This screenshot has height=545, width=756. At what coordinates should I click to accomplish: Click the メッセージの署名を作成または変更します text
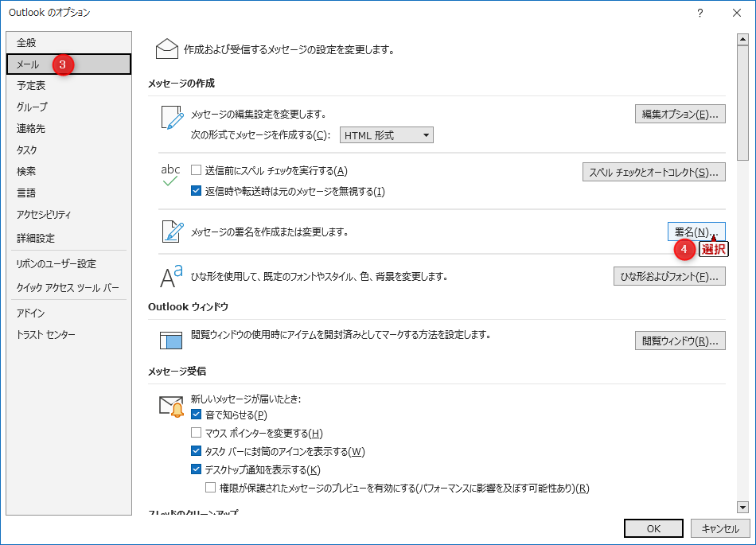pos(270,232)
